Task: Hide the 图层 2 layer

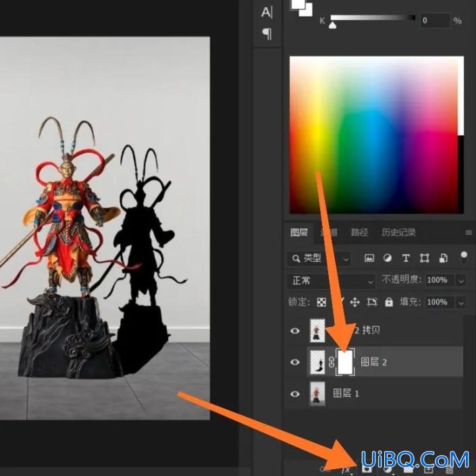Action: (295, 362)
